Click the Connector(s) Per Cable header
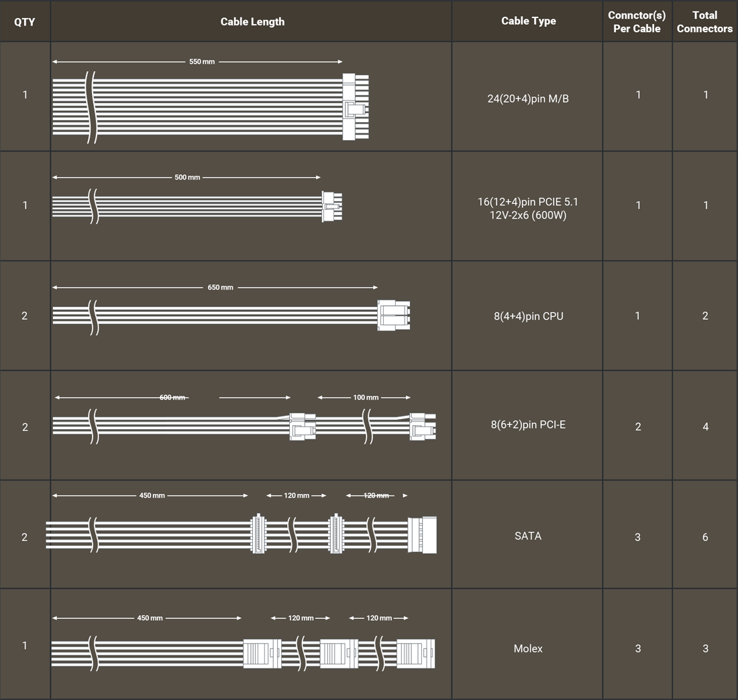 click(637, 21)
